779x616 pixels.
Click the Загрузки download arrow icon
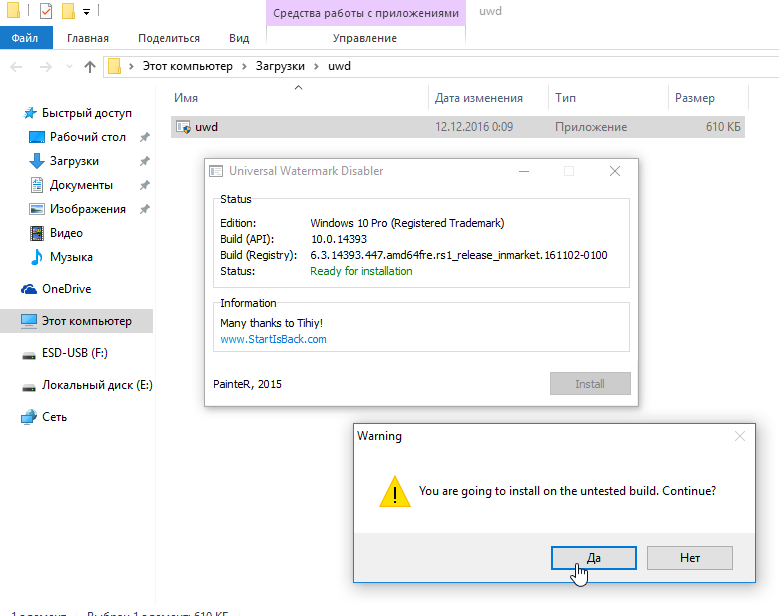point(37,161)
